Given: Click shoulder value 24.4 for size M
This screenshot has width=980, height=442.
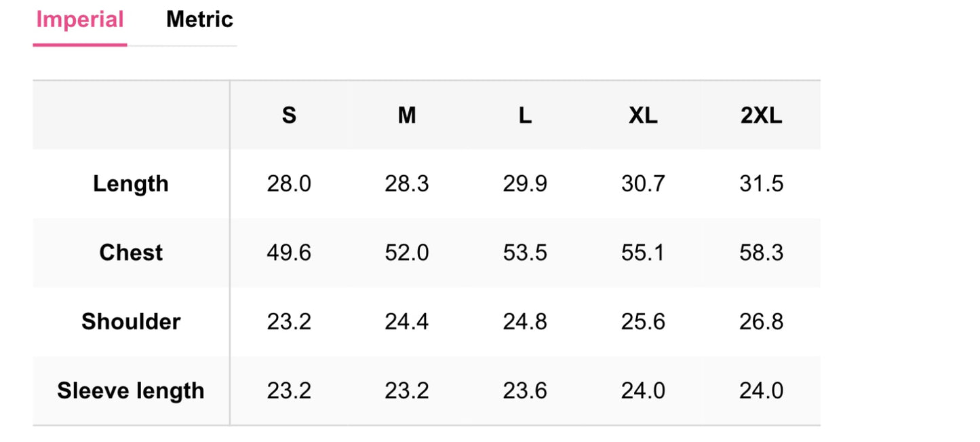Looking at the screenshot, I should [407, 321].
